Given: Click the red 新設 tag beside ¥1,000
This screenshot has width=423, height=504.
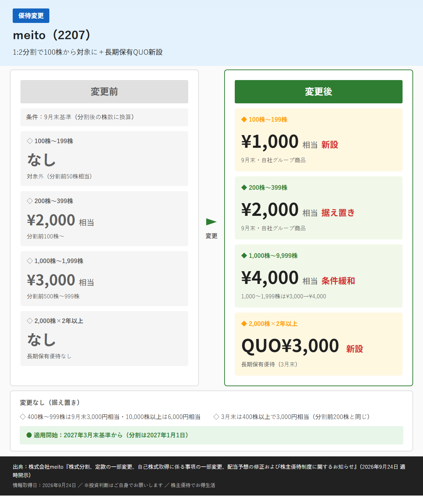Looking at the screenshot, I should (330, 145).
